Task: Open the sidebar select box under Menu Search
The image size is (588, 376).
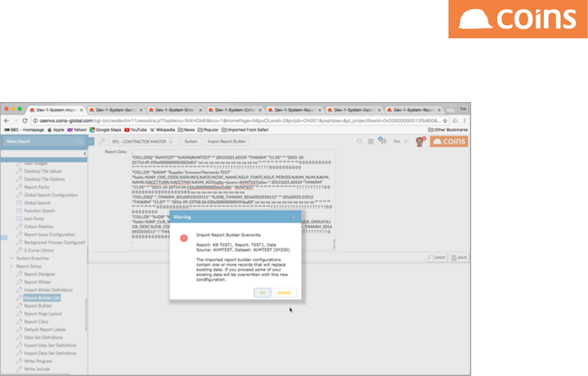Action: click(44, 153)
